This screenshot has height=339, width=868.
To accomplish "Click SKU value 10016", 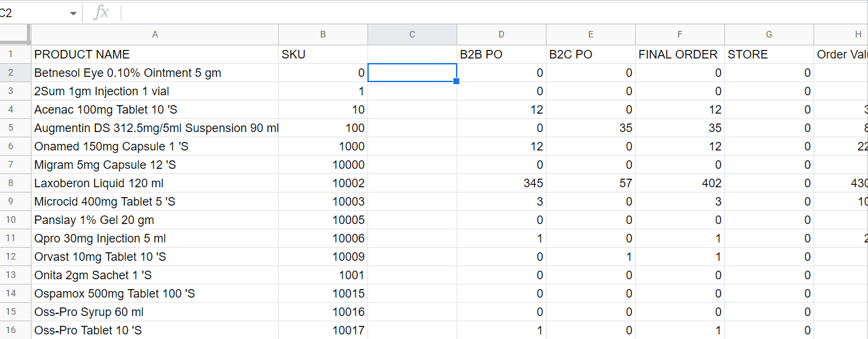I will click(323, 312).
